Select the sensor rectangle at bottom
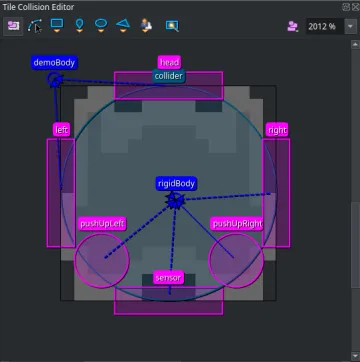360x362 pixels. pos(168,300)
